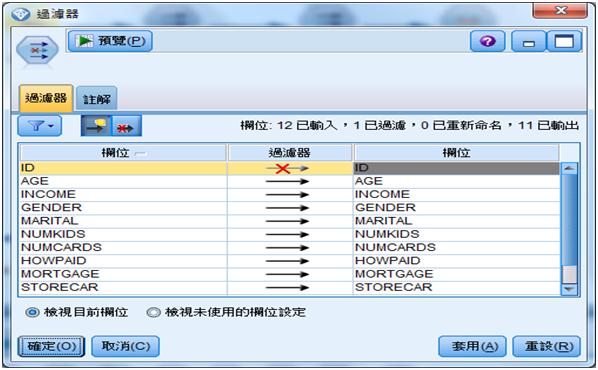The height and width of the screenshot is (370, 598).
Task: Toggle the INCOME filter arrow
Action: [x=288, y=195]
